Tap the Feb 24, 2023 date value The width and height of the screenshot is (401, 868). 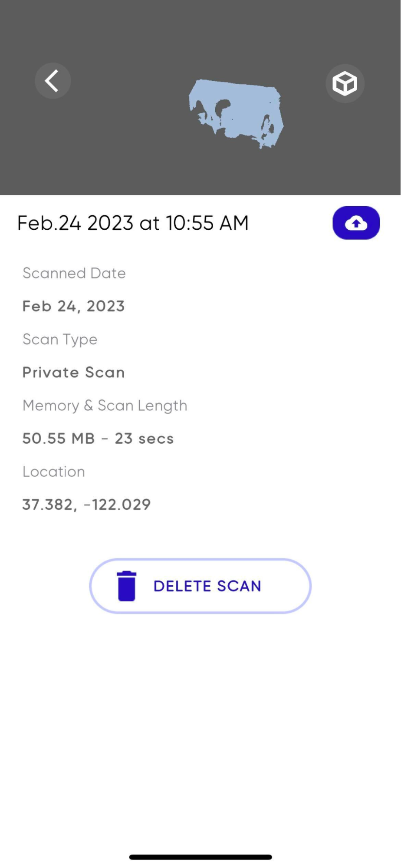coord(74,306)
